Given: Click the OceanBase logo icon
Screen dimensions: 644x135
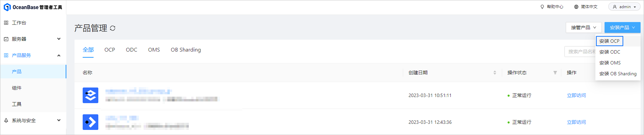Looking at the screenshot, I should 7,7.
